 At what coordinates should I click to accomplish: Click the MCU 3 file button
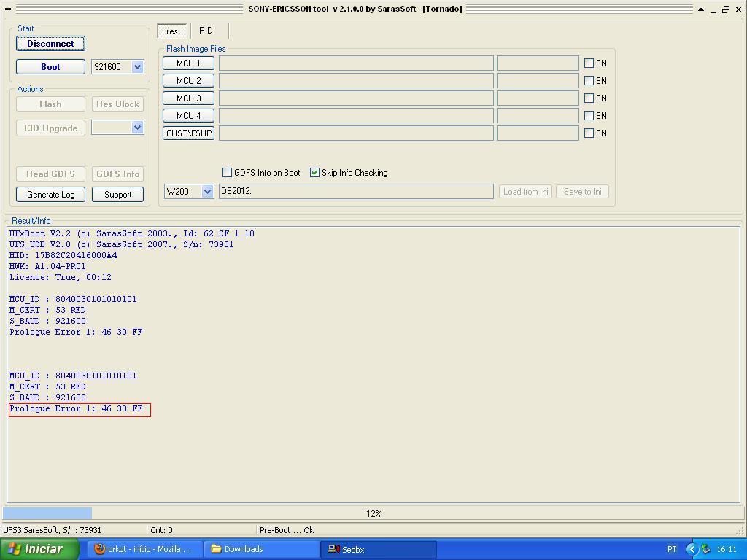point(189,98)
